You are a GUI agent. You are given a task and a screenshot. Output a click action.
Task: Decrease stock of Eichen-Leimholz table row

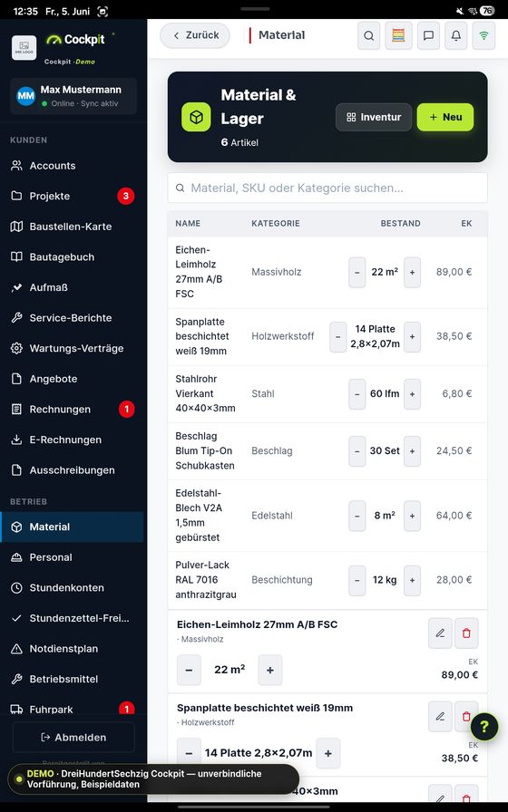click(x=357, y=273)
